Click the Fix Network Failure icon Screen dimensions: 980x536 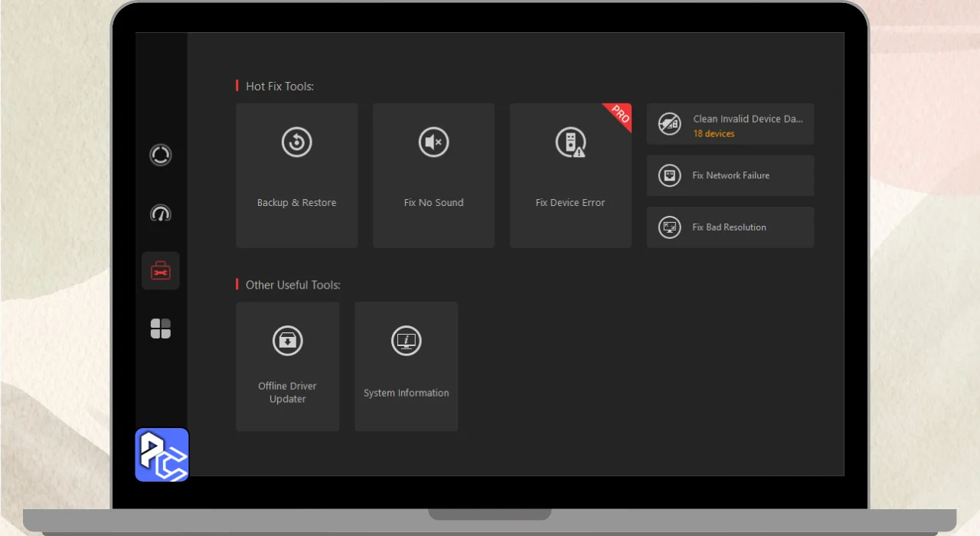669,175
